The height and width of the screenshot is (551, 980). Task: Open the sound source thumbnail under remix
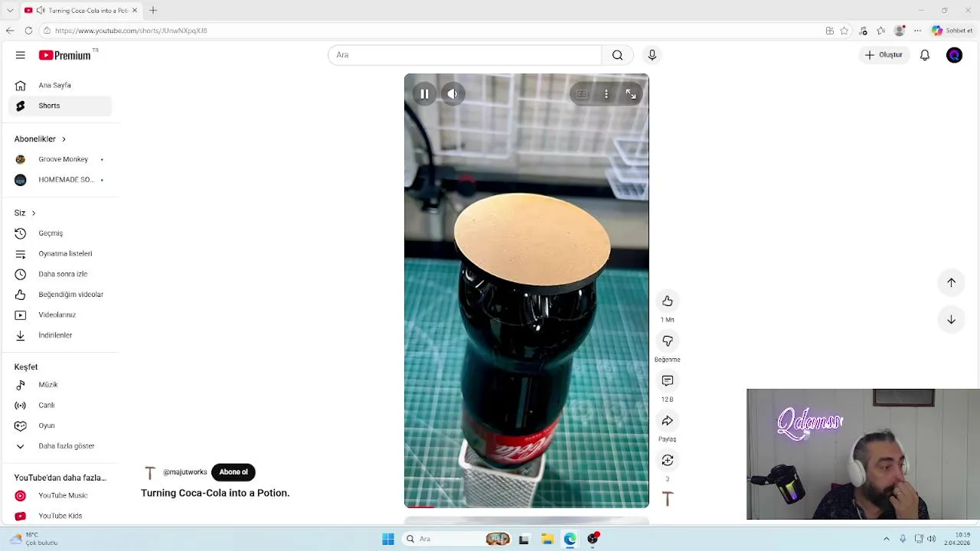tap(668, 499)
